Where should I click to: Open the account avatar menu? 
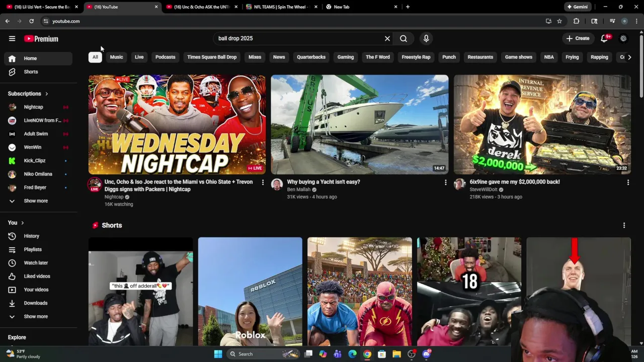pyautogui.click(x=623, y=39)
